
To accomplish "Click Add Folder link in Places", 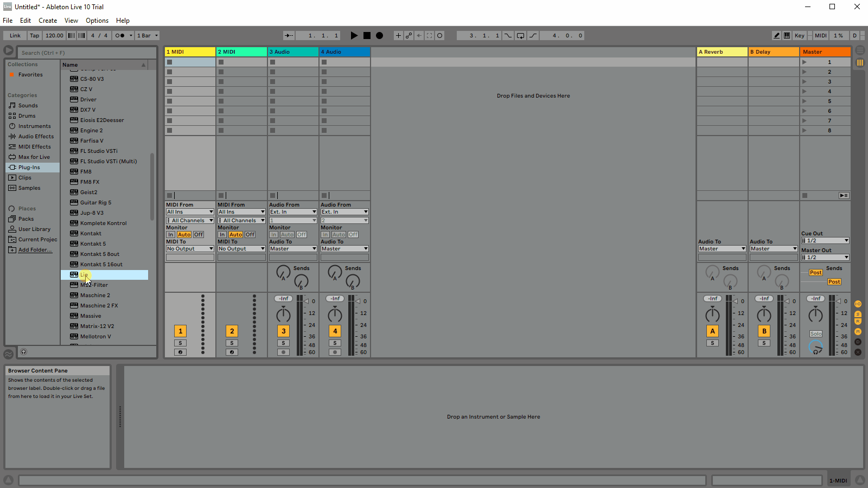I will pos(35,250).
